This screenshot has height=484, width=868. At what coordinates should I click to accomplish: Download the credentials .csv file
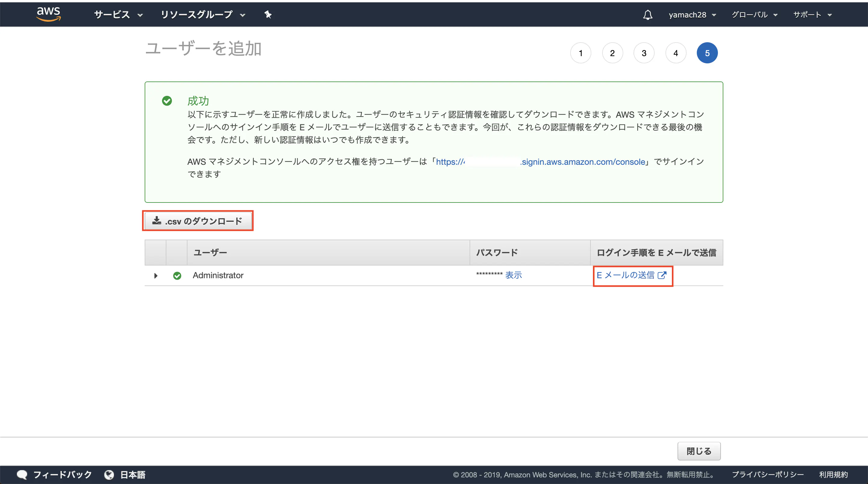click(x=198, y=221)
